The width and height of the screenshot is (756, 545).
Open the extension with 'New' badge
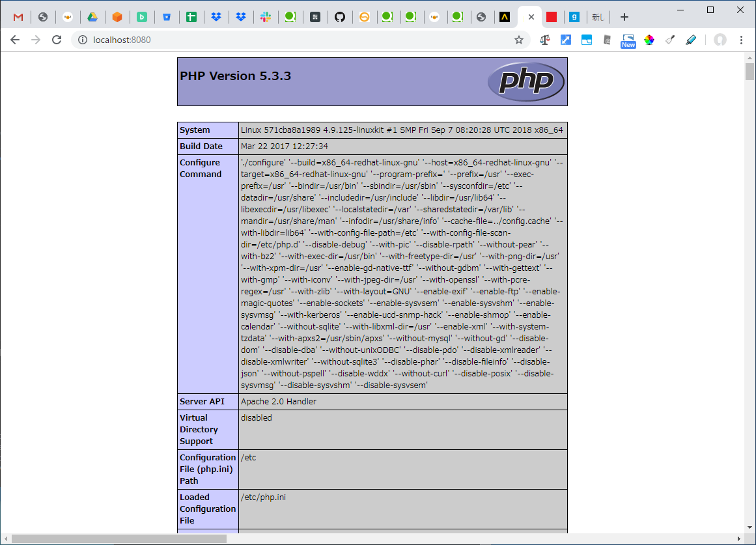coord(628,41)
